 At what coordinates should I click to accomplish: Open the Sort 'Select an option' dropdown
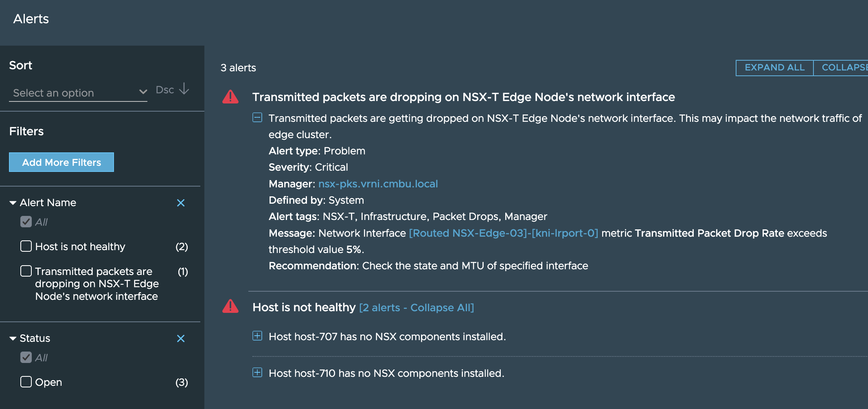click(x=78, y=93)
